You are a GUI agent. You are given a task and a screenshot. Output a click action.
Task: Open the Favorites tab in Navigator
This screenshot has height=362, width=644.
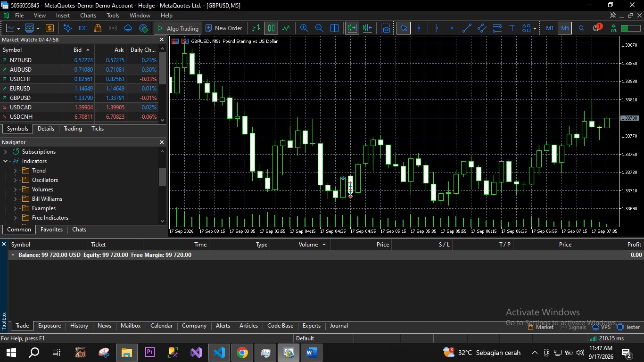[51, 230]
